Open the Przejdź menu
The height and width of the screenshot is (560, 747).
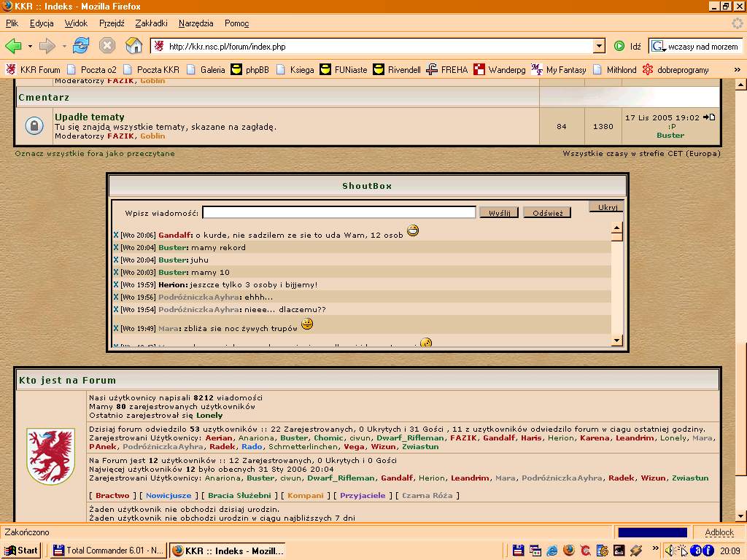(112, 23)
